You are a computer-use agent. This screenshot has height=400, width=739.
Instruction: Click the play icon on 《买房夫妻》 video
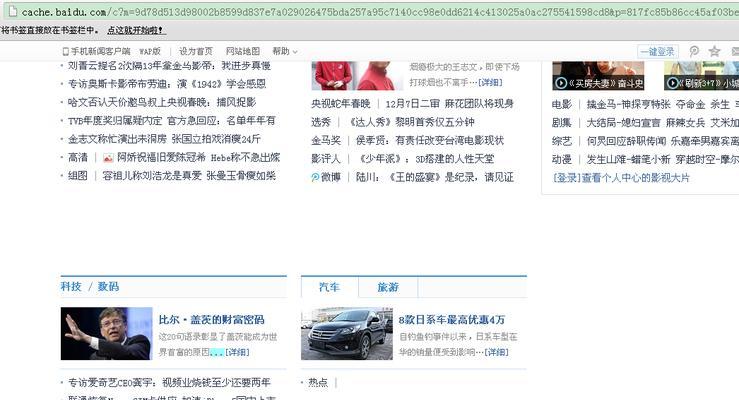(x=561, y=83)
